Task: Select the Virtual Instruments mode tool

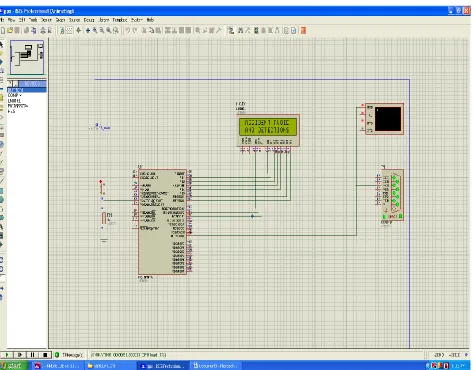Action: click(x=1, y=171)
